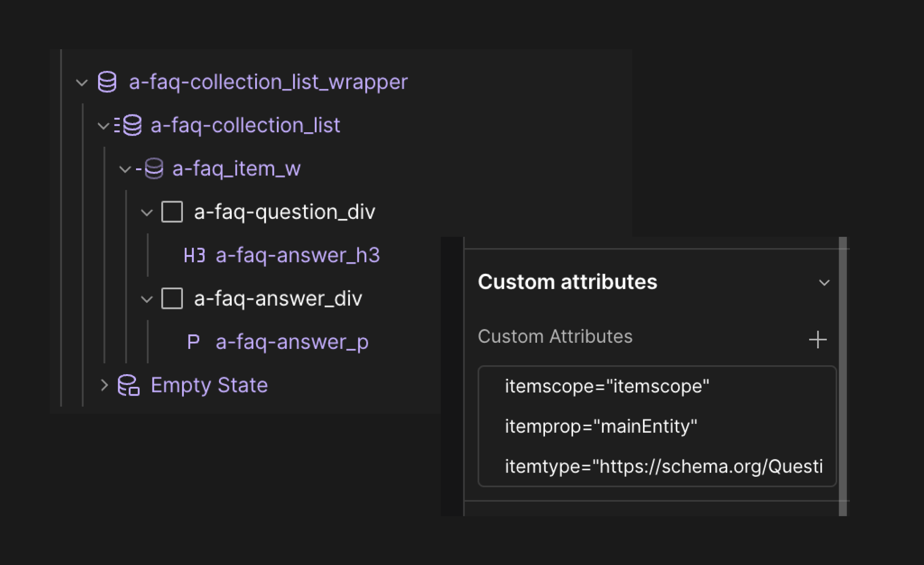
Task: Collapse the a-faq_item_w element
Action: point(125,169)
